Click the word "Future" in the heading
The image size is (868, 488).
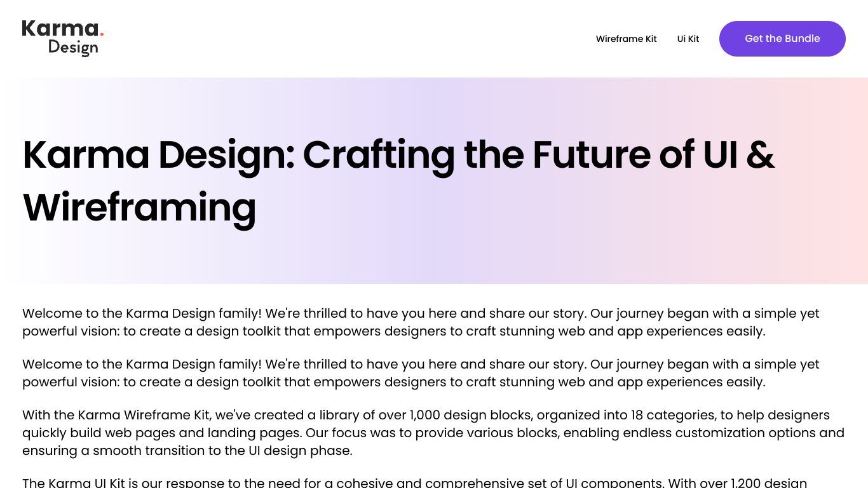click(x=591, y=155)
